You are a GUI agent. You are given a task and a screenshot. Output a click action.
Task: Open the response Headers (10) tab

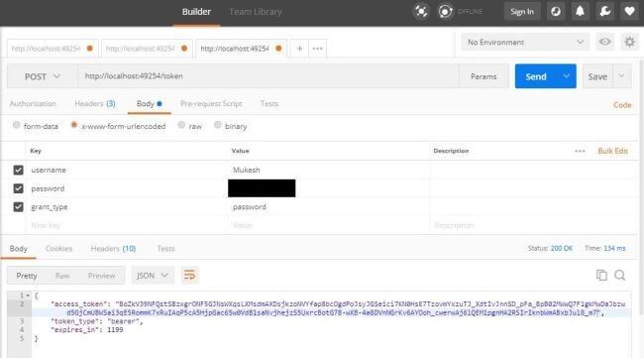coord(113,249)
